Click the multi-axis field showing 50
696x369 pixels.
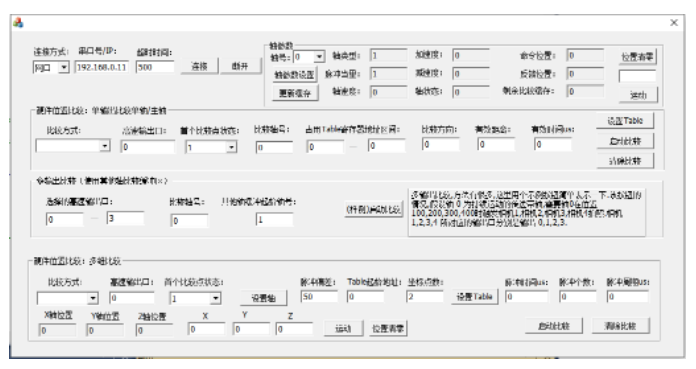point(319,296)
